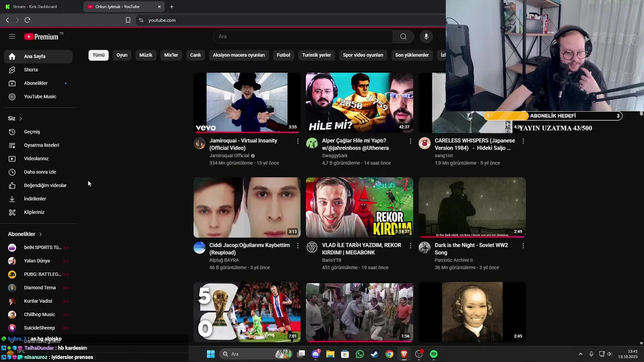The image size is (644, 362).
Task: Open SuicideSheeep subscription channel
Action: (x=38, y=328)
